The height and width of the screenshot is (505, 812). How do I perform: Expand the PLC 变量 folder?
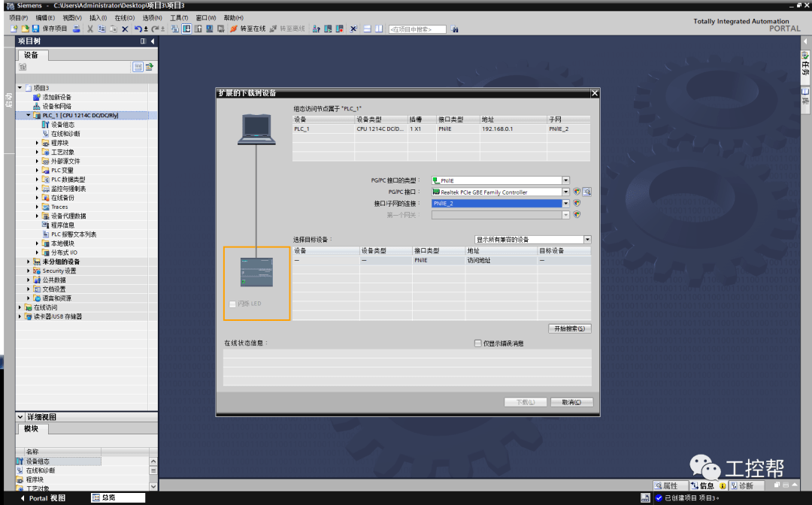[37, 171]
